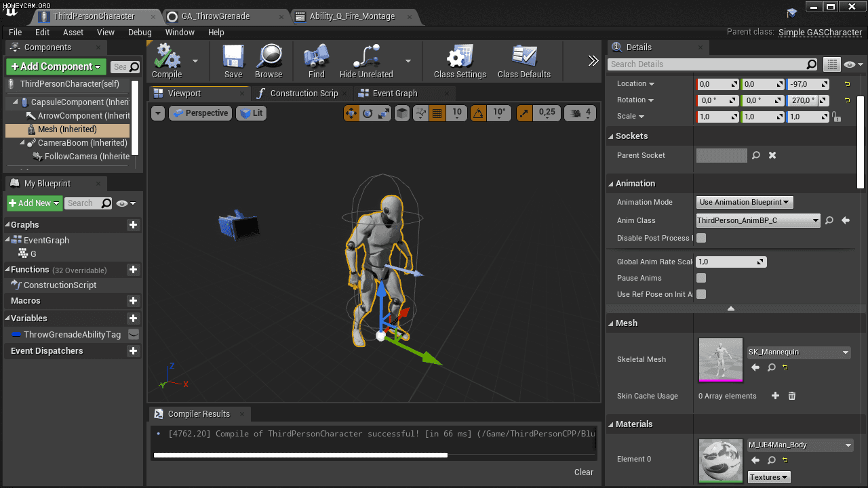This screenshot has height=488, width=868.
Task: Enable Use Ref Pose on Init checkbox
Action: point(701,294)
